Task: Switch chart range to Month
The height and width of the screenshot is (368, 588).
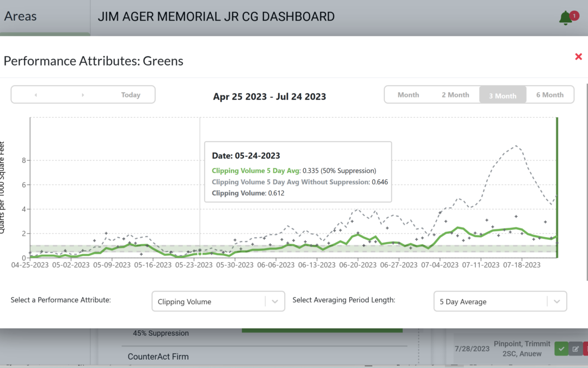Action: tap(408, 95)
